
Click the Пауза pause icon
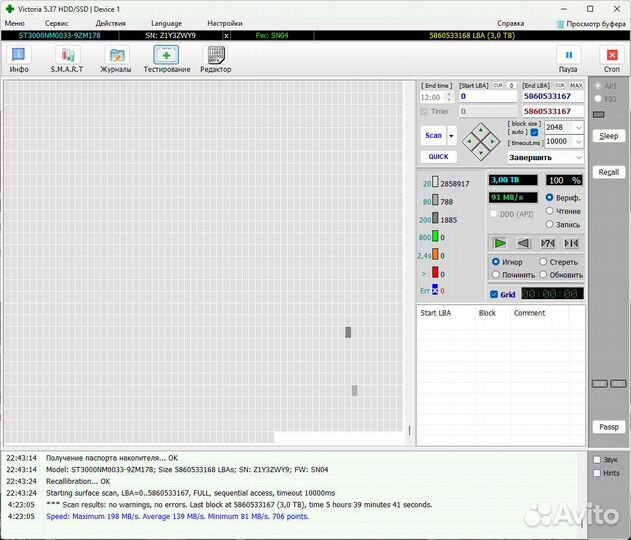[x=568, y=56]
